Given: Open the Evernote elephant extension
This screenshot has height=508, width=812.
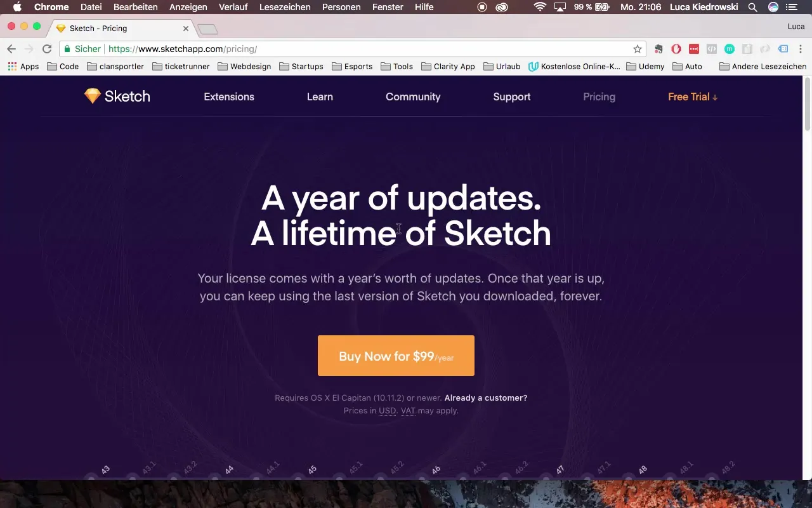Looking at the screenshot, I should coord(659,49).
